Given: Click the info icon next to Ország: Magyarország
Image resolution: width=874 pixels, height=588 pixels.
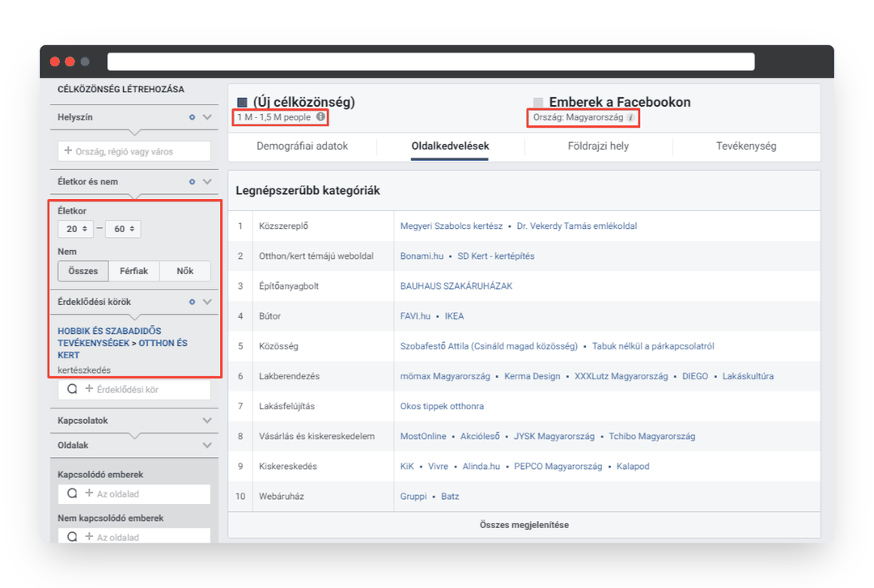Looking at the screenshot, I should point(630,117).
